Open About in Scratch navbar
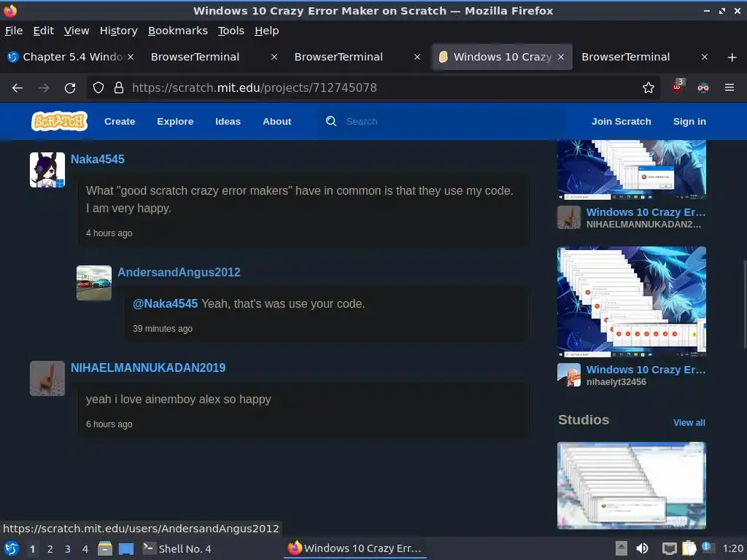This screenshot has height=560, width=747. coord(276,122)
